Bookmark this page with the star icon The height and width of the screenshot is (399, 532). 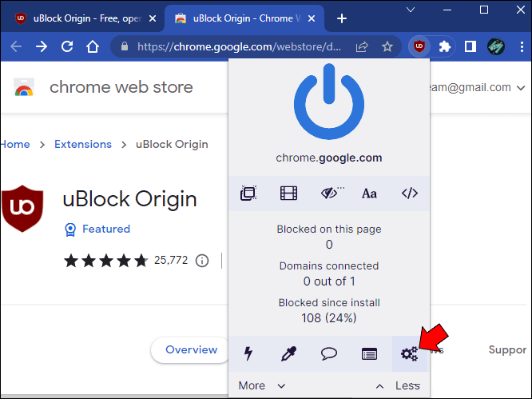[x=387, y=46]
